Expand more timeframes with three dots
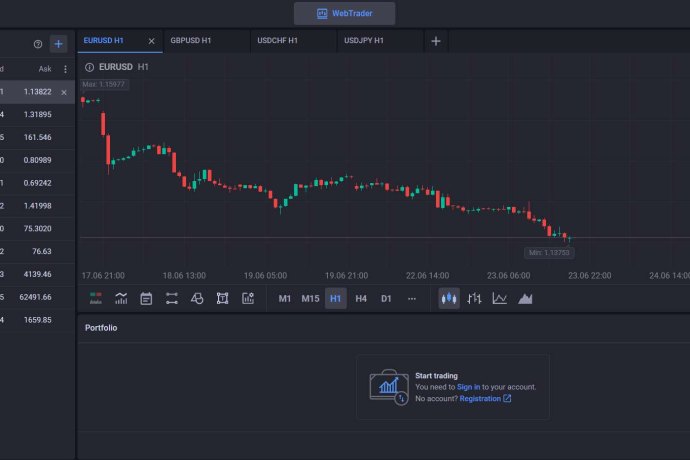This screenshot has width=690, height=460. pyautogui.click(x=411, y=298)
